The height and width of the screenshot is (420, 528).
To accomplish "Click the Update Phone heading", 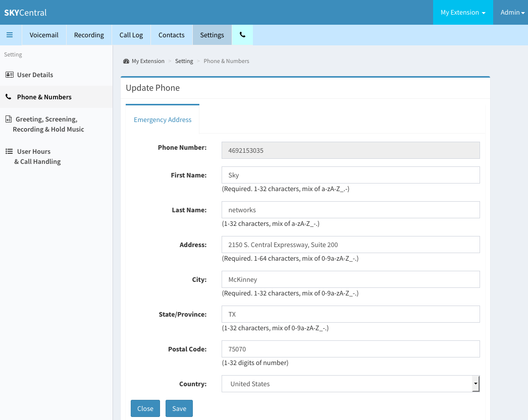I will point(152,88).
